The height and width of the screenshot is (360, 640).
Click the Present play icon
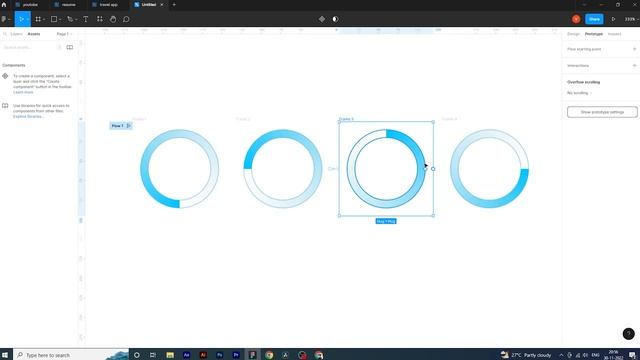(613, 19)
